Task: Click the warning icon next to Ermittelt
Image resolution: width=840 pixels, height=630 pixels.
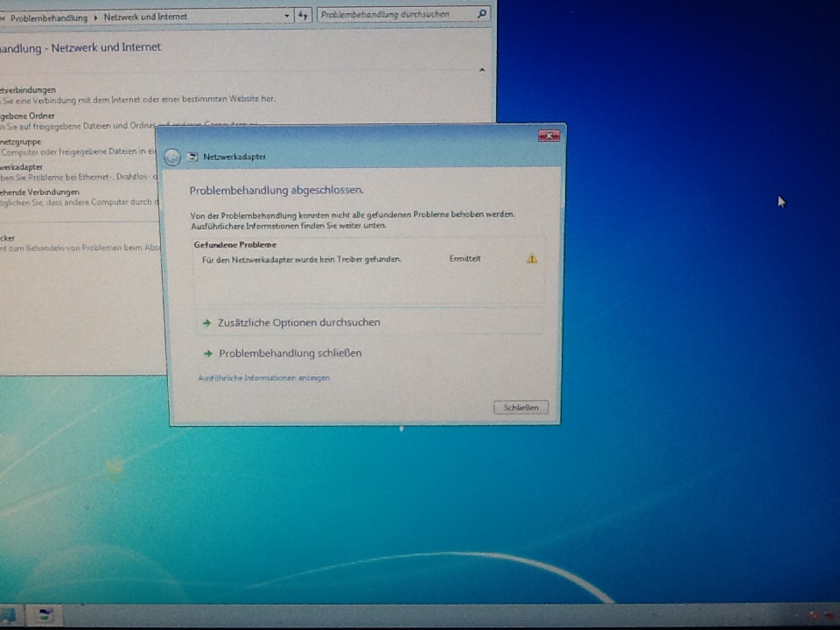Action: tap(531, 259)
